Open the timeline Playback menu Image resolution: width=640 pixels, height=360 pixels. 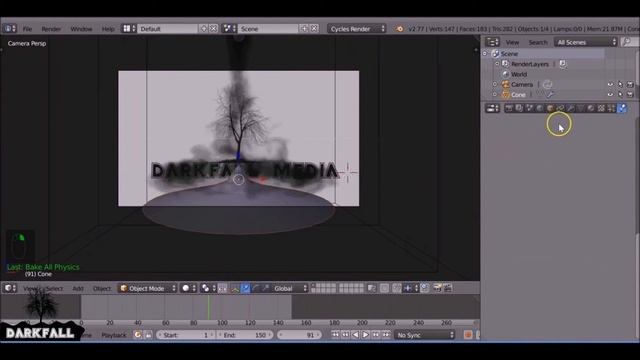[x=114, y=335]
